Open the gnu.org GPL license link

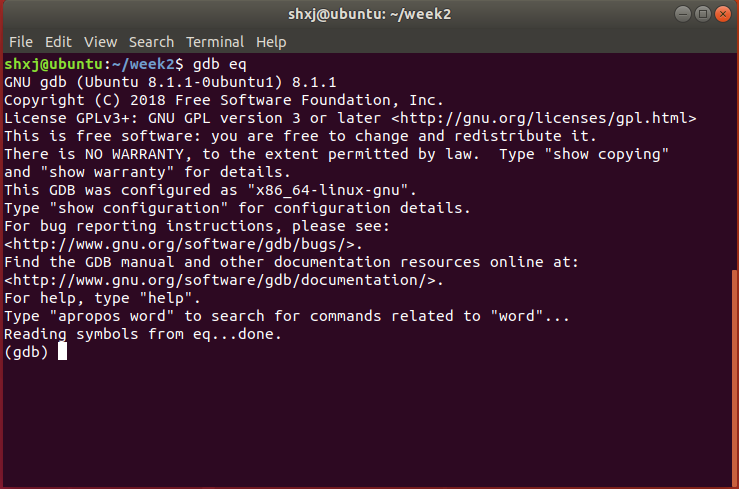point(543,118)
